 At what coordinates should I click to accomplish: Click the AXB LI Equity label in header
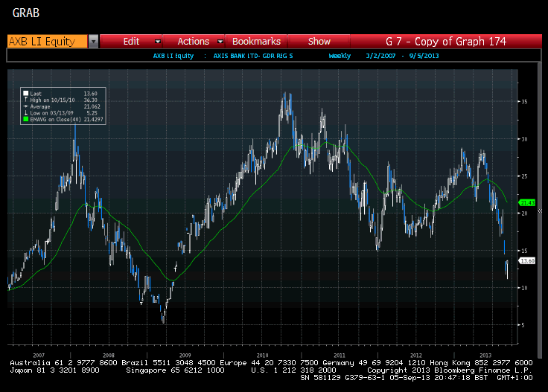(x=173, y=56)
